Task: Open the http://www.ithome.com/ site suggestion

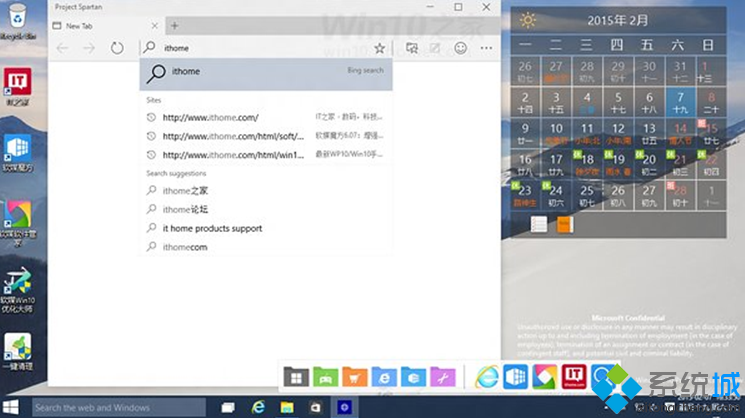Action: point(266,117)
